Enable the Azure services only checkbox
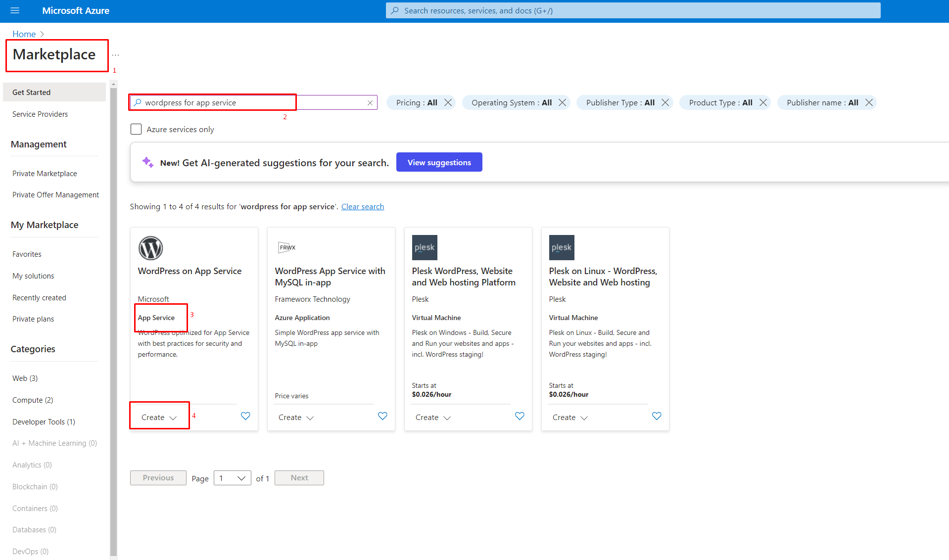The width and height of the screenshot is (949, 560). tap(136, 129)
